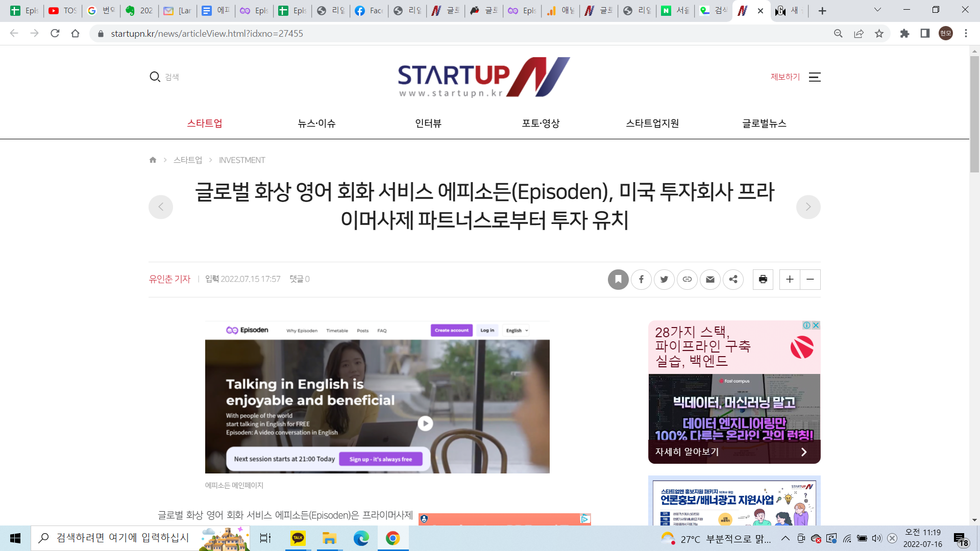Open the 뉴스·이슈 navigation menu
Image resolution: width=980 pixels, height=551 pixels.
click(316, 123)
